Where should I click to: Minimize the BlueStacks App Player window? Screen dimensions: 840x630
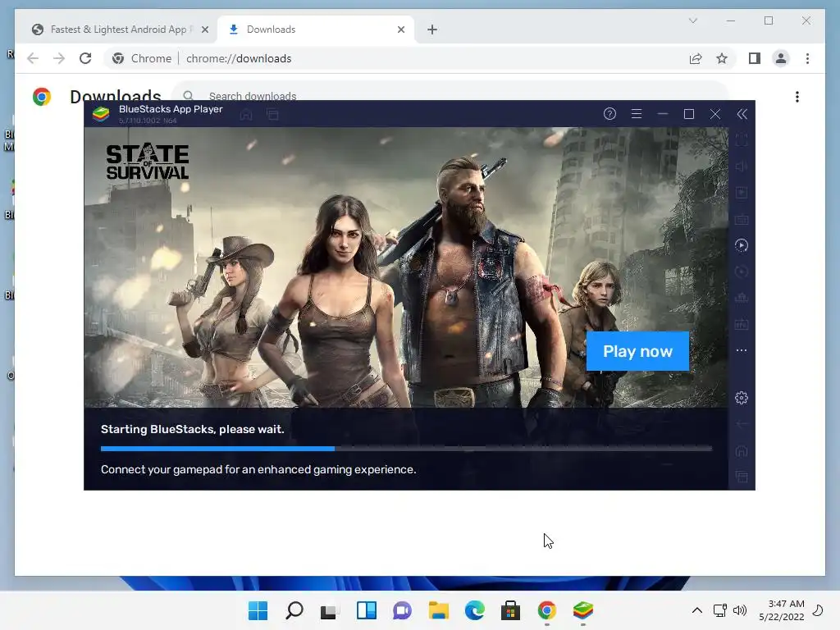(x=663, y=114)
